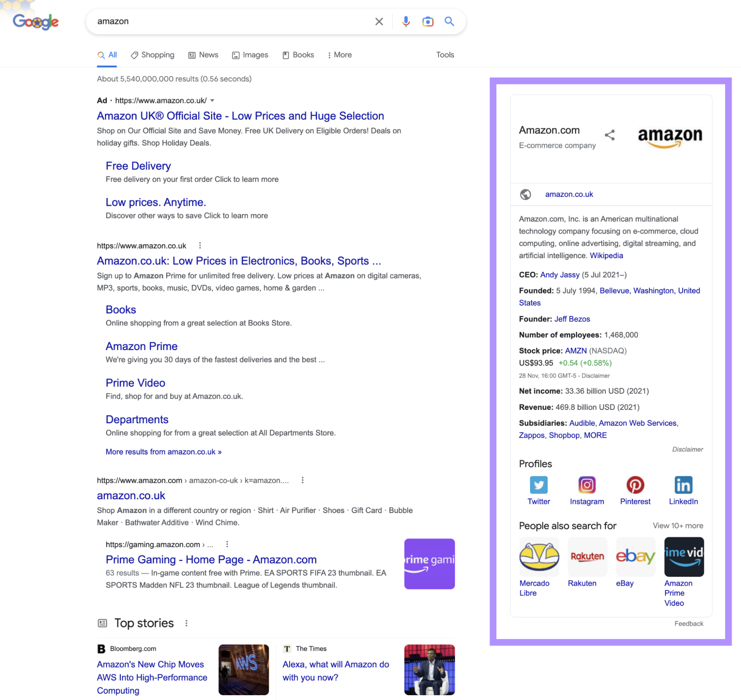Click the eBay thumbnail under People also search for
The height and width of the screenshot is (700, 741).
(635, 557)
